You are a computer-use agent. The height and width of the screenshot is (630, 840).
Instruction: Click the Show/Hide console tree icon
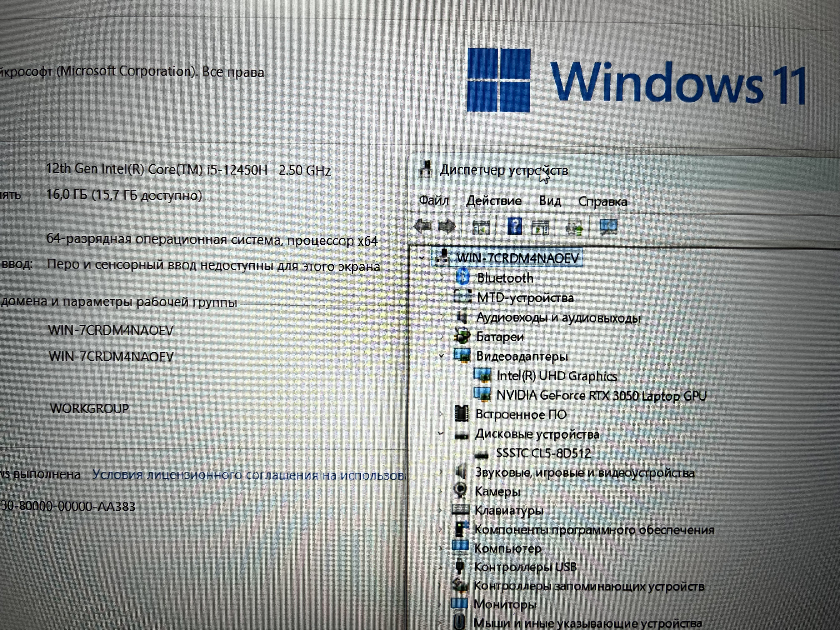[481, 228]
